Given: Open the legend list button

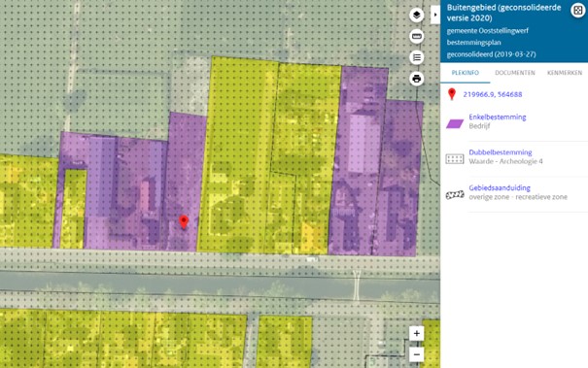Looking at the screenshot, I should tap(416, 57).
